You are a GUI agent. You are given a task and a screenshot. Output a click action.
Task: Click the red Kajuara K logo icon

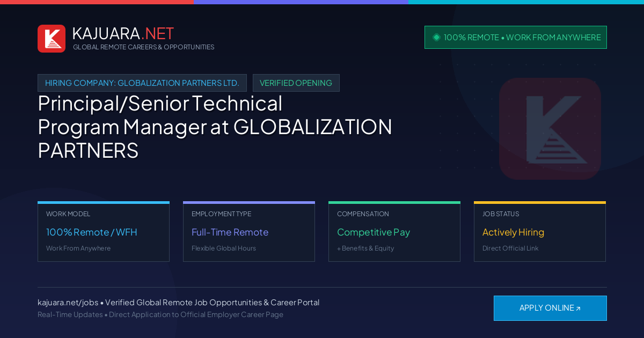coord(52,39)
